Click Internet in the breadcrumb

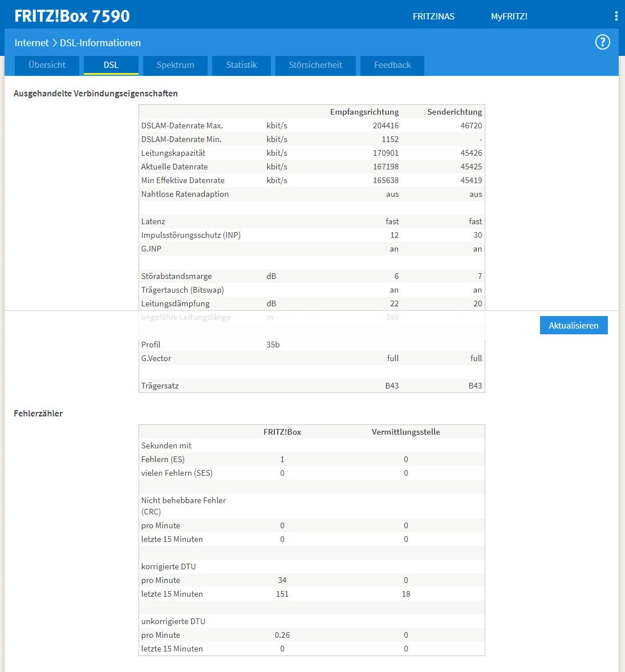pos(32,43)
